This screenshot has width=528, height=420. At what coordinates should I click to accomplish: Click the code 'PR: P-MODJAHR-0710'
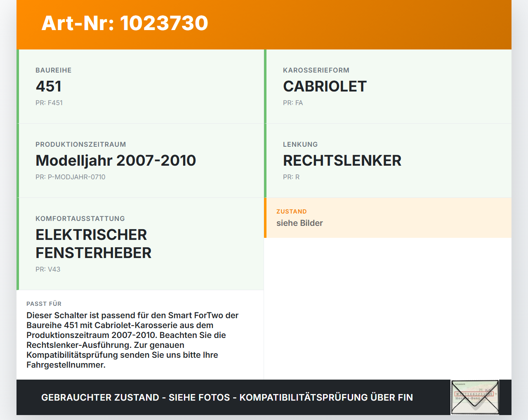click(71, 177)
